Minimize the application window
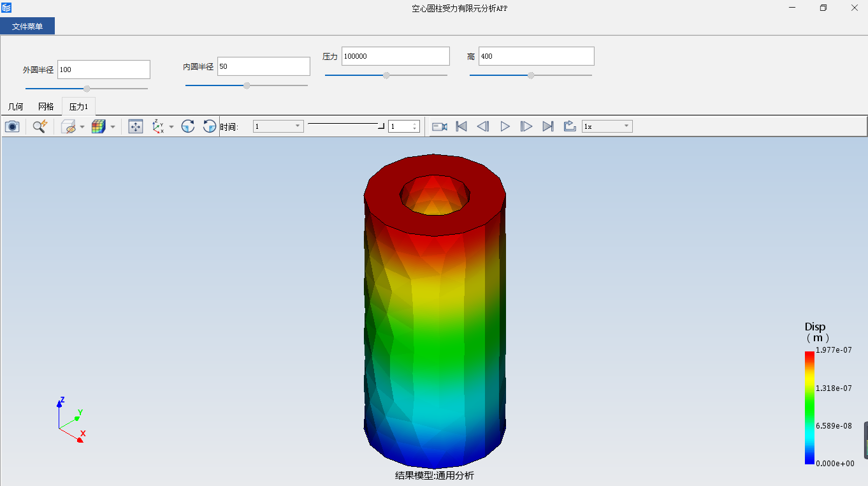 point(793,8)
